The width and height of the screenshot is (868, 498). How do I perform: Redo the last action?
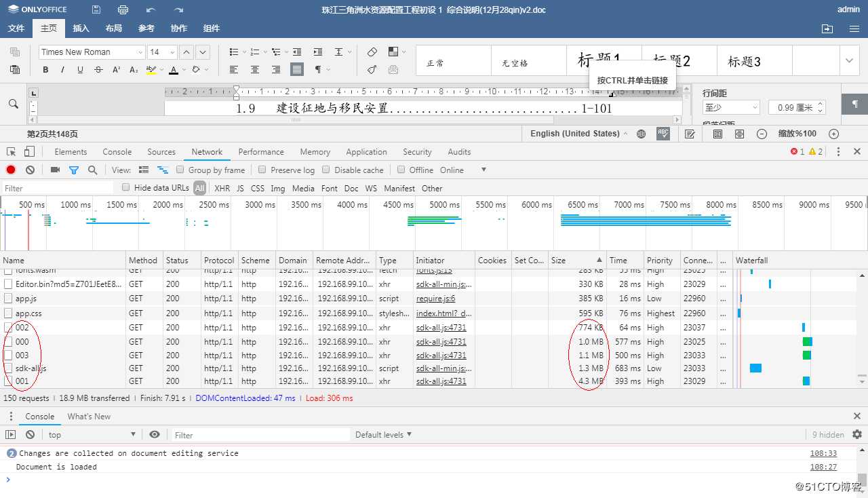178,9
